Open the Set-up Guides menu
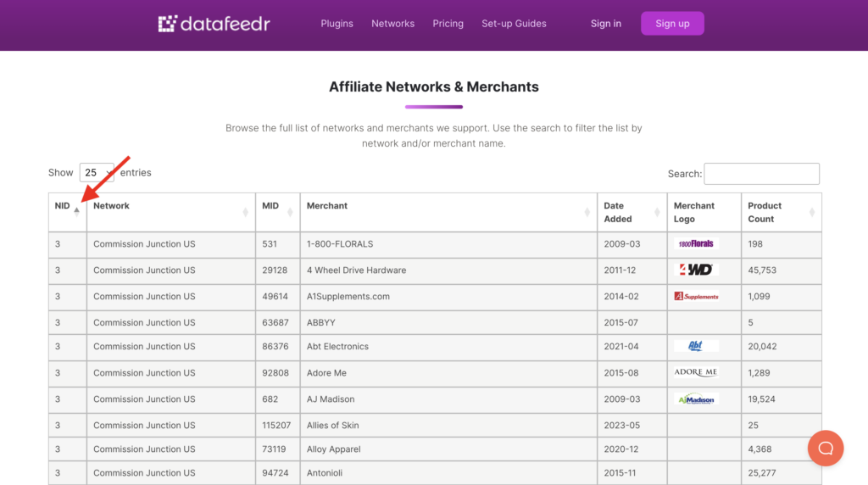This screenshot has height=485, width=868. coord(514,23)
